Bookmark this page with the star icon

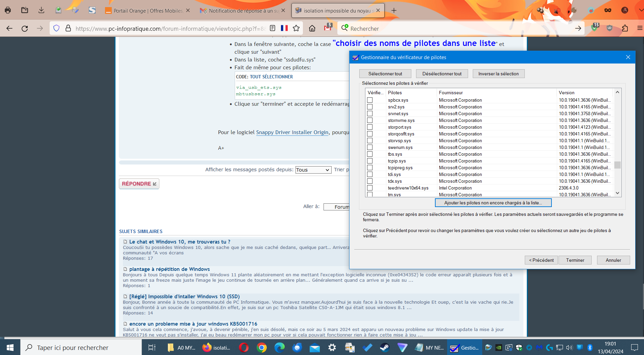pyautogui.click(x=296, y=28)
